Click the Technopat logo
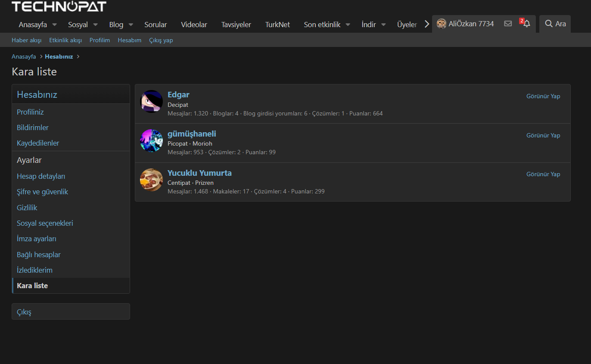Screen dimensions: 591x364 [59, 6]
